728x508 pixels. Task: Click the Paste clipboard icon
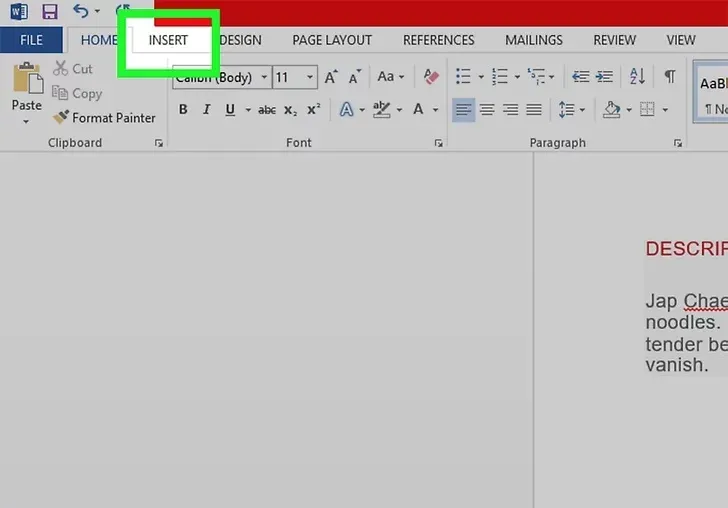click(x=27, y=78)
